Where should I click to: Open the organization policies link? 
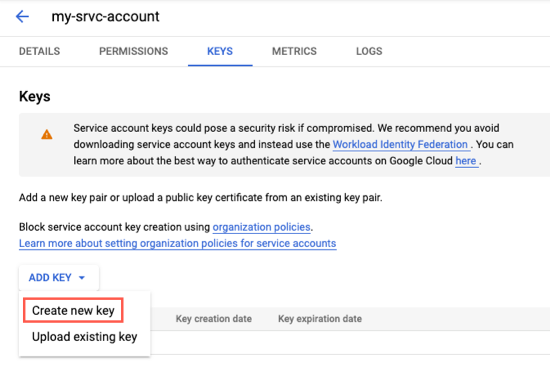tap(261, 227)
